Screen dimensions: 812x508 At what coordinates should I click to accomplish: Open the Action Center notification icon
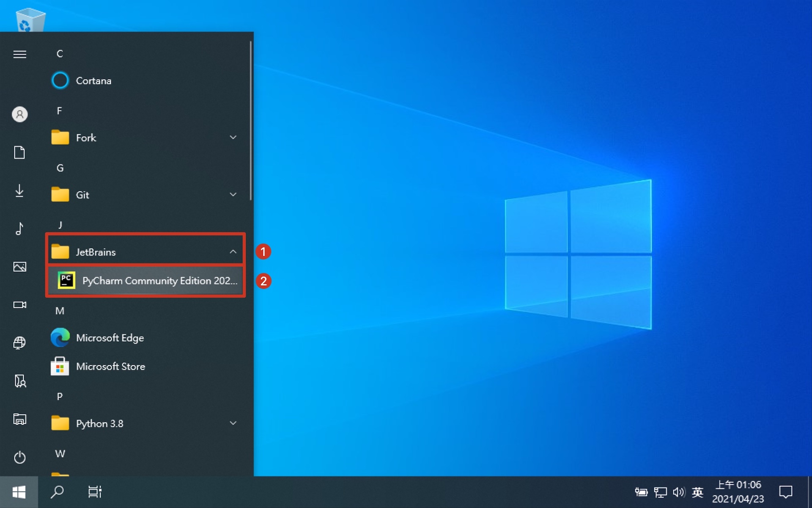pos(785,492)
